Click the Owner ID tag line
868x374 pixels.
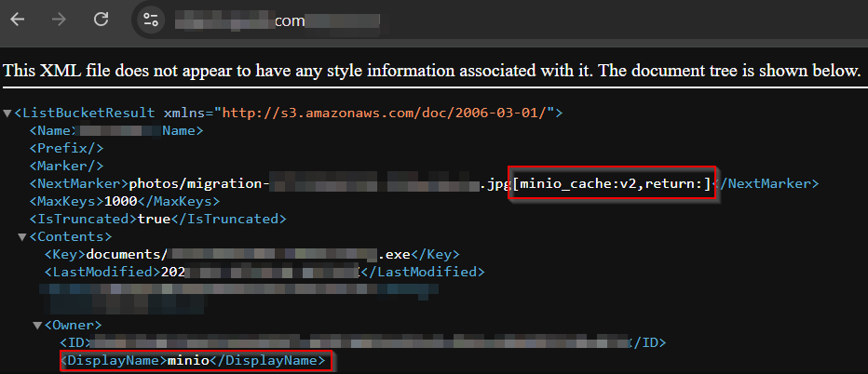tap(362, 343)
